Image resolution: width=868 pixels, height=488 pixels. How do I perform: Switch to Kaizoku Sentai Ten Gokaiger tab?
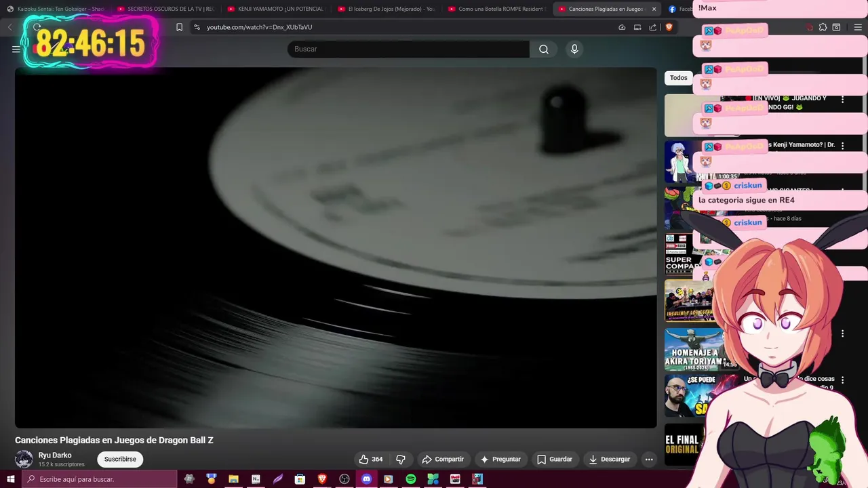pos(56,9)
